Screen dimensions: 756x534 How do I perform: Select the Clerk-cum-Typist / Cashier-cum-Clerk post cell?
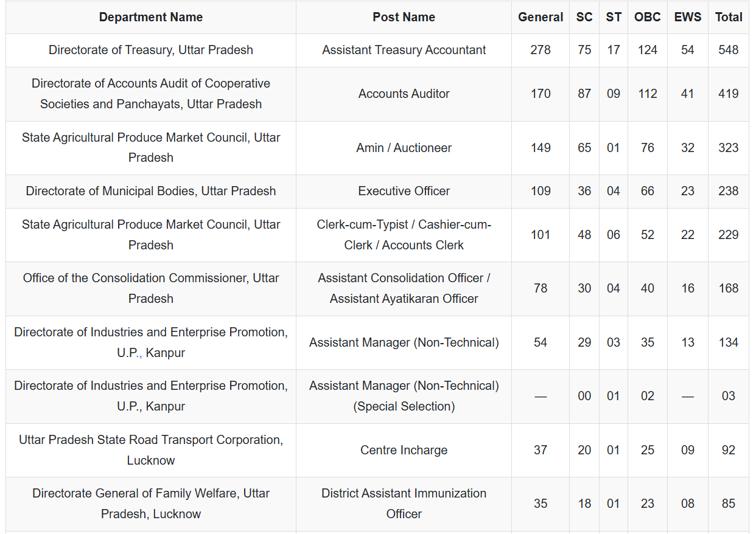[x=404, y=235]
